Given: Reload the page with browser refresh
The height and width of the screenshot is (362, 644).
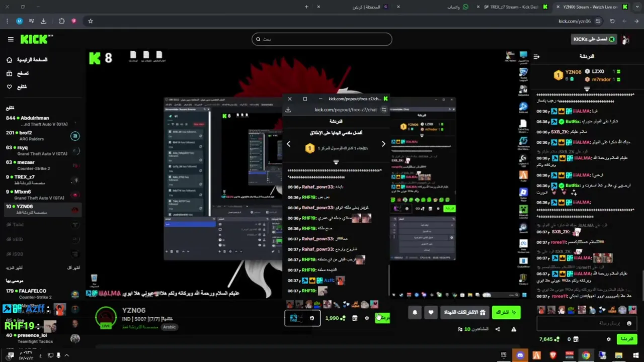Looking at the screenshot, I should 612,21.
